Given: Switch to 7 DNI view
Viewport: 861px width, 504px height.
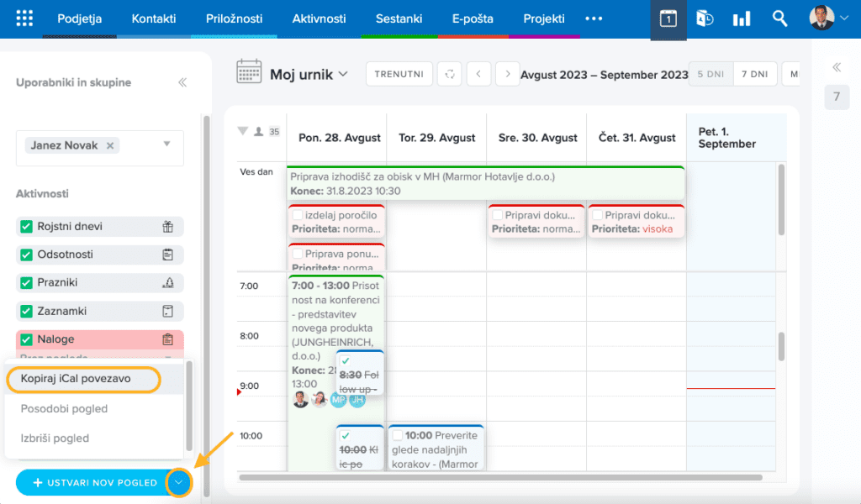Looking at the screenshot, I should (755, 74).
